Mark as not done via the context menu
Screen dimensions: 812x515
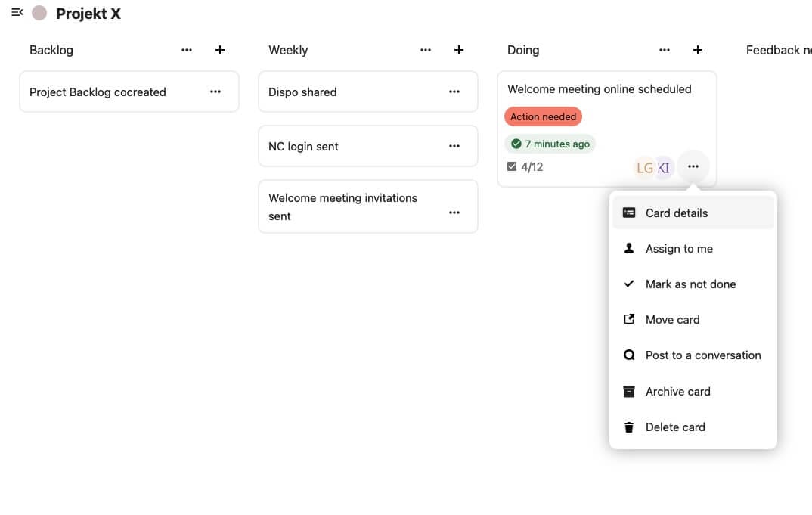coord(690,284)
